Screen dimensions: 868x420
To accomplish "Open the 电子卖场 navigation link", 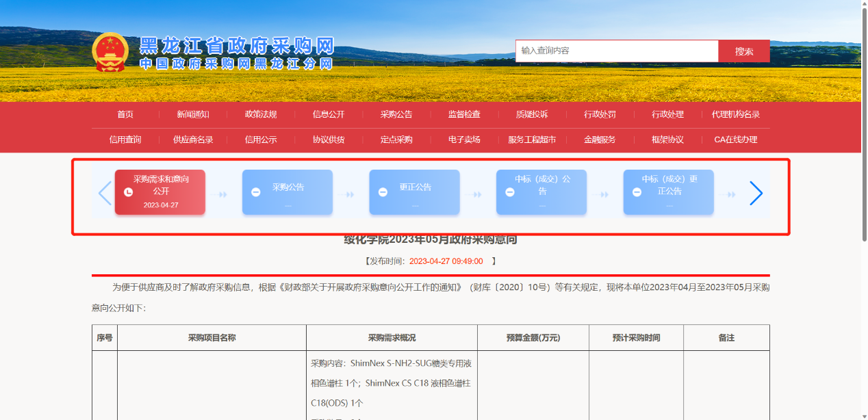I will click(x=464, y=140).
